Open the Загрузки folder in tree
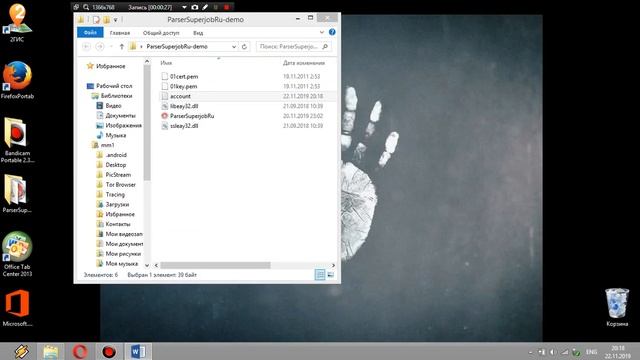Screen dimensions: 640x360 (x=117, y=204)
